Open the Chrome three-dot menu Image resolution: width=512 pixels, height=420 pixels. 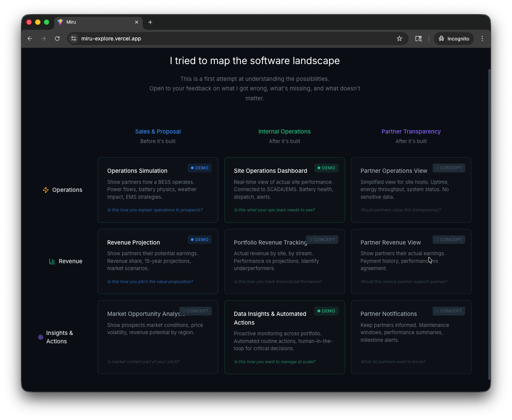pyautogui.click(x=482, y=39)
